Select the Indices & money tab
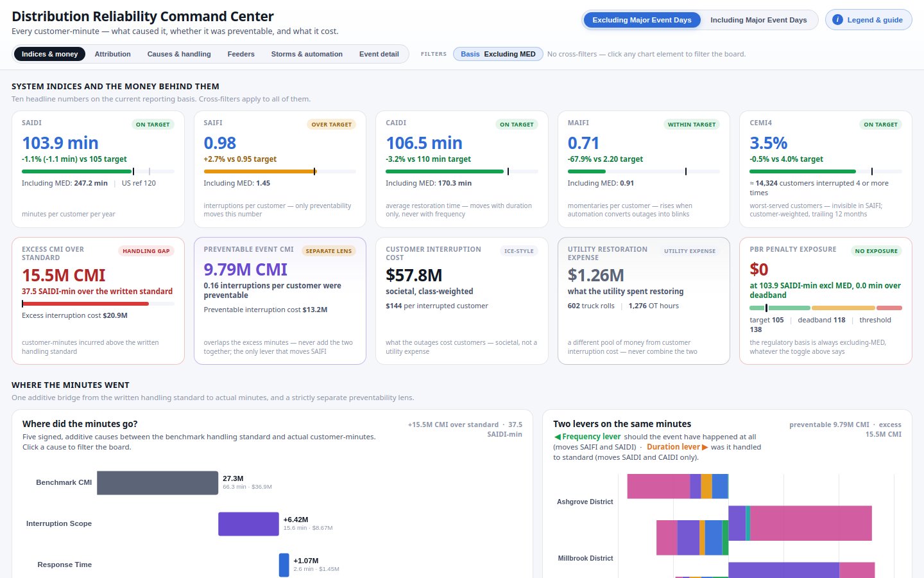 pyautogui.click(x=49, y=54)
